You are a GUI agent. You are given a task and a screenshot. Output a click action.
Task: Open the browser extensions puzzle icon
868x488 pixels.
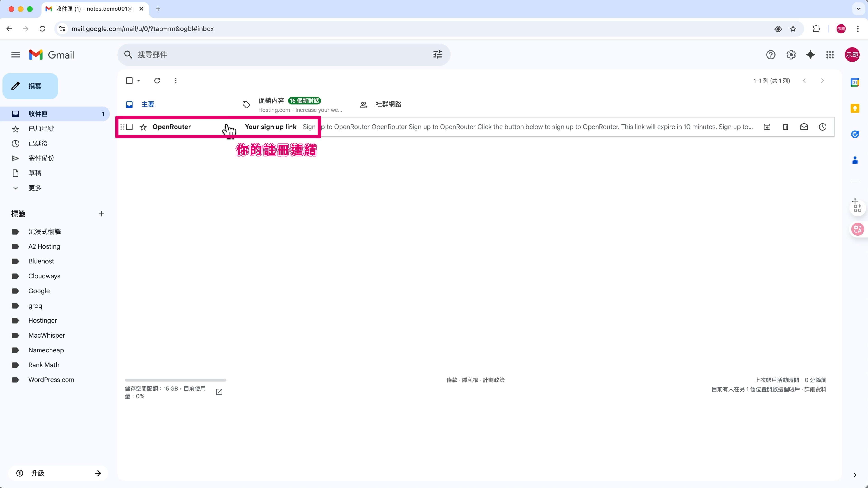816,29
